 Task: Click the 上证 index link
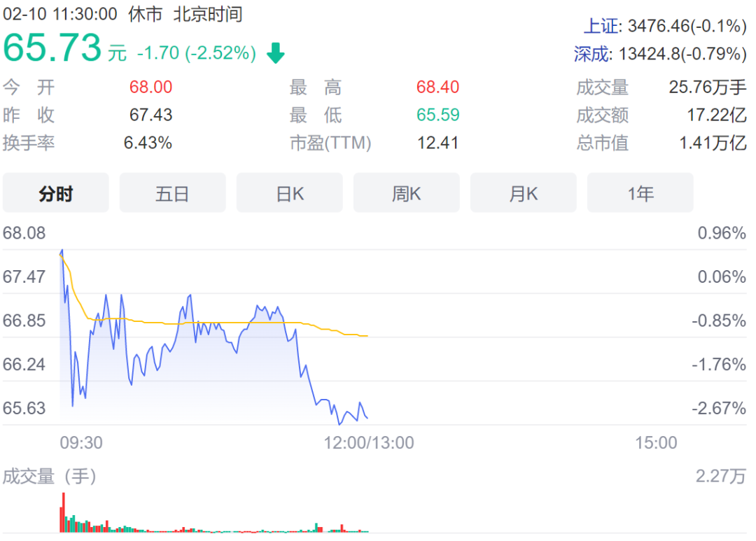pos(603,25)
